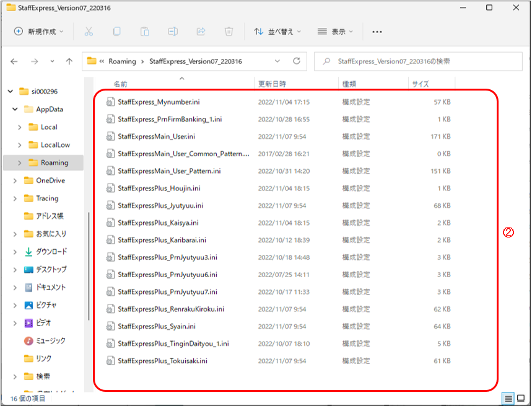Open the 表示 view dropdown

335,32
